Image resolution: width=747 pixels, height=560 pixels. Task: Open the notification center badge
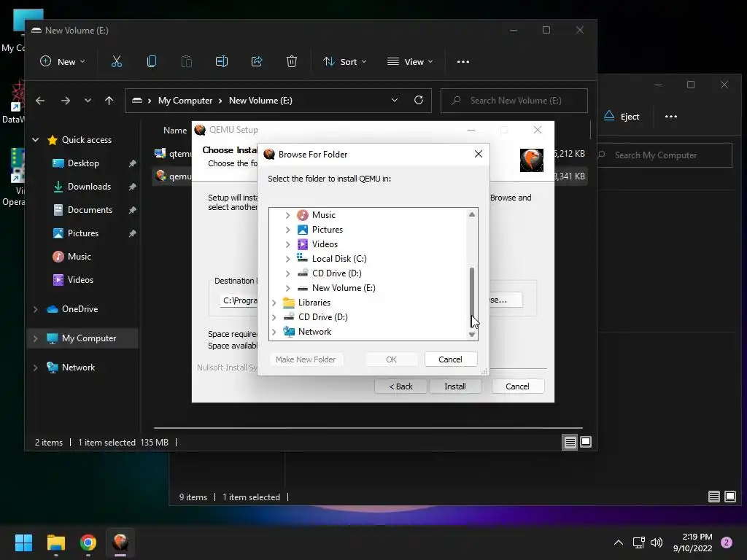coord(727,542)
